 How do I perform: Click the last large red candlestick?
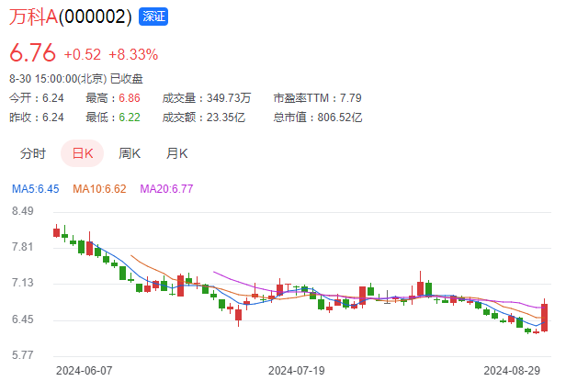tap(544, 318)
